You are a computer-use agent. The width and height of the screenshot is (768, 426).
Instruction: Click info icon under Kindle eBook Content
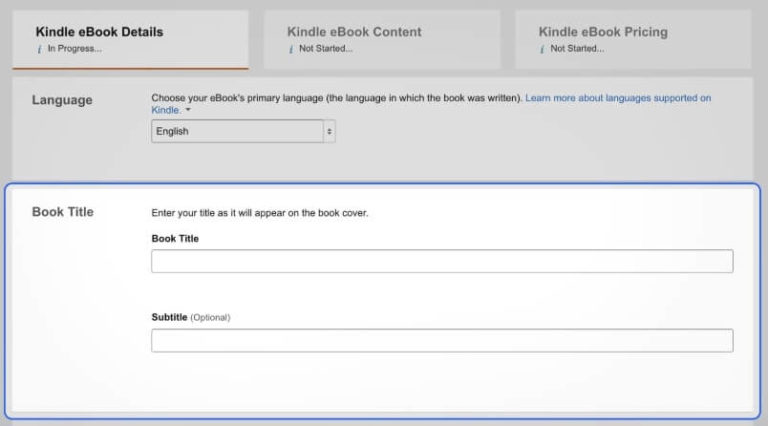(291, 49)
